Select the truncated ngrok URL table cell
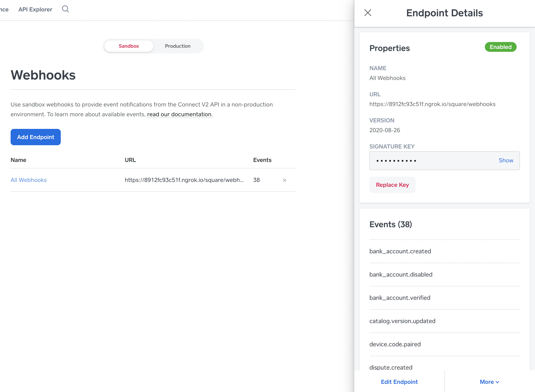This screenshot has height=392, width=535. pos(184,180)
